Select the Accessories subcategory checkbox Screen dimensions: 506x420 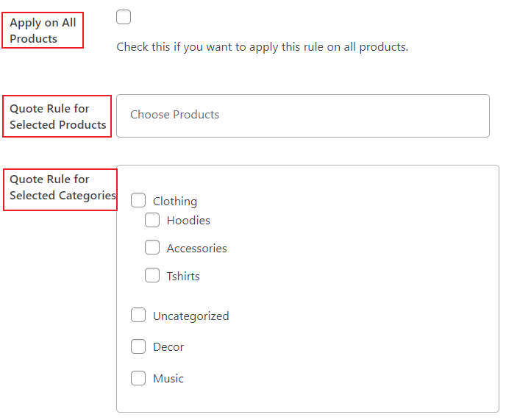[152, 247]
